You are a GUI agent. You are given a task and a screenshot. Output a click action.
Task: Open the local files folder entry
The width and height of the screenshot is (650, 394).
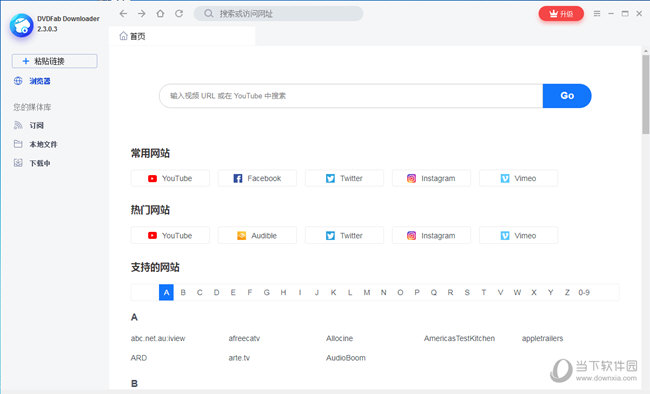coord(35,144)
